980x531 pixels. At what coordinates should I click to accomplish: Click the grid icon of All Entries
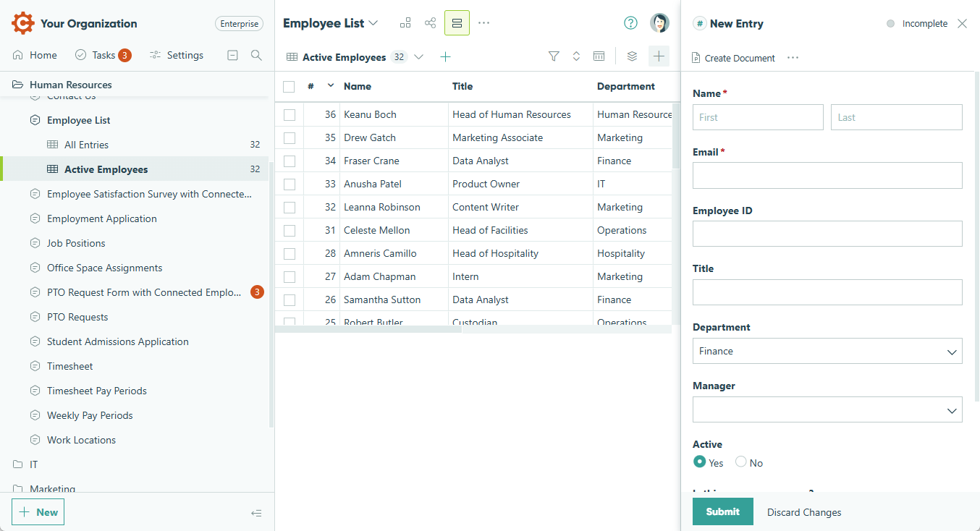[x=53, y=145]
